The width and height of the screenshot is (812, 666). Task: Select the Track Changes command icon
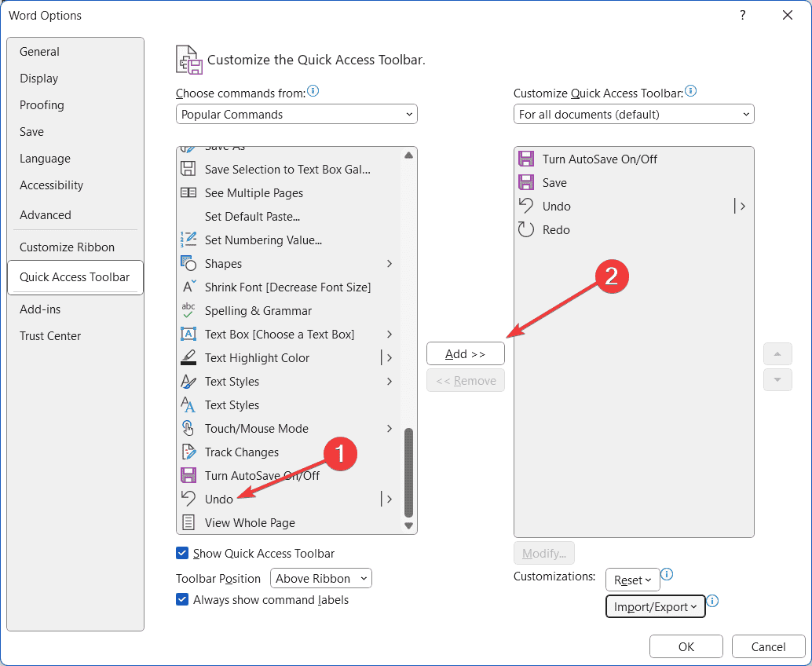[x=188, y=452]
